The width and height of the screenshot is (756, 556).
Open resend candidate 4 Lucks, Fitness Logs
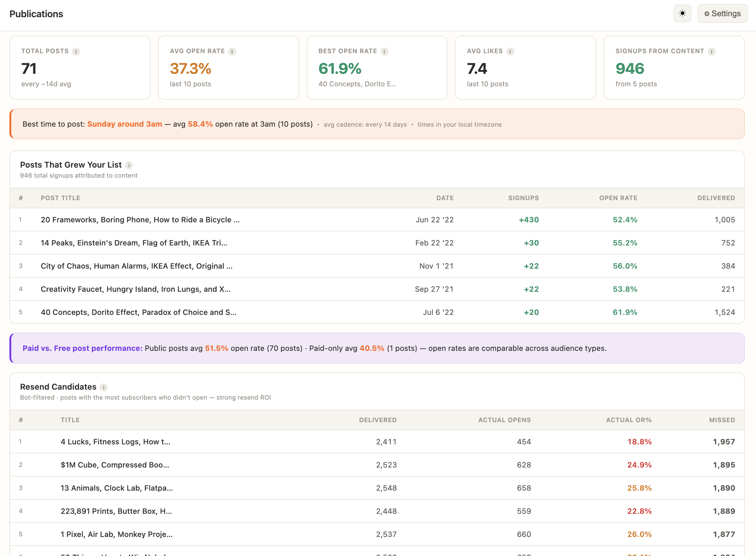point(115,442)
